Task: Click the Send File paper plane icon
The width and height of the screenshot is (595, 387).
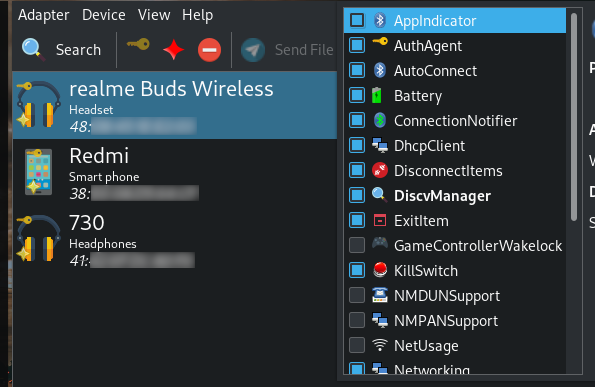Action: [253, 50]
